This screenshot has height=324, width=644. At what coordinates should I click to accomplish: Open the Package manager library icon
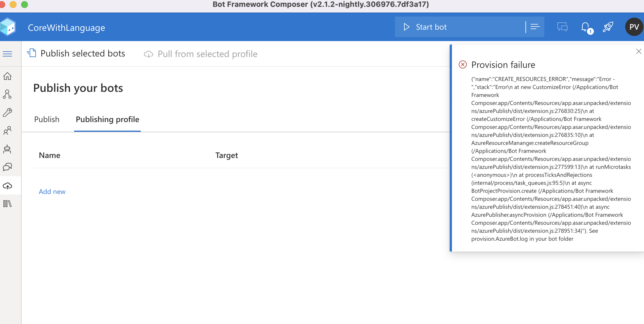[x=7, y=204]
